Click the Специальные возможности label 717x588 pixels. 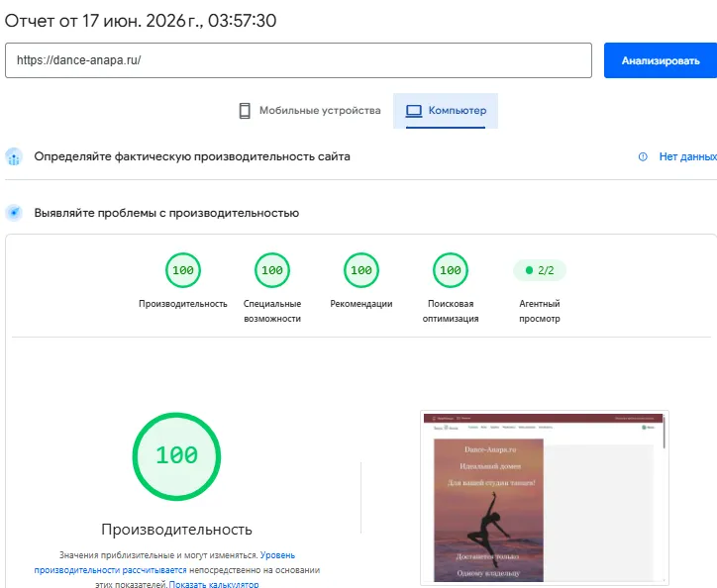coord(272,311)
